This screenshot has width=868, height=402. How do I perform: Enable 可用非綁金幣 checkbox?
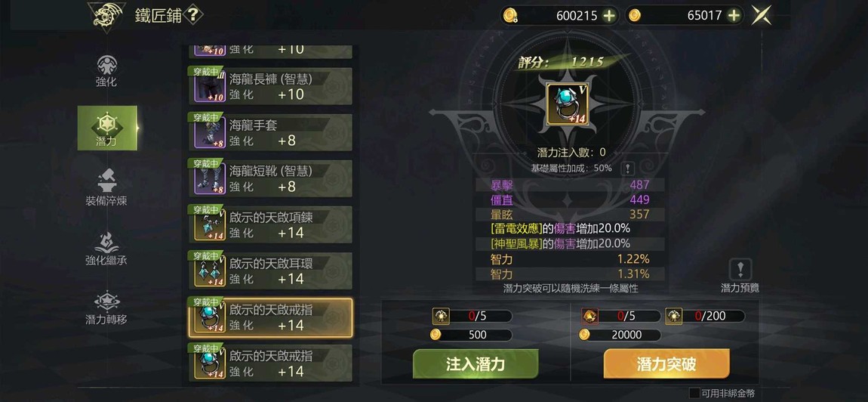694,393
